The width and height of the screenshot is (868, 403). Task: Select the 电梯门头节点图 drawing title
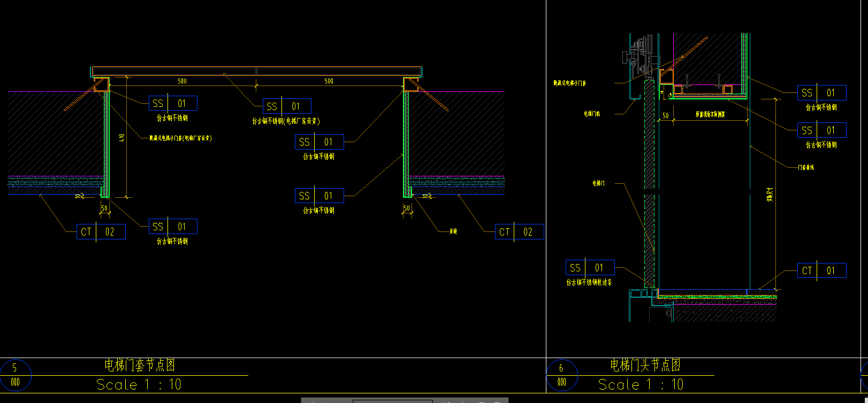645,366
